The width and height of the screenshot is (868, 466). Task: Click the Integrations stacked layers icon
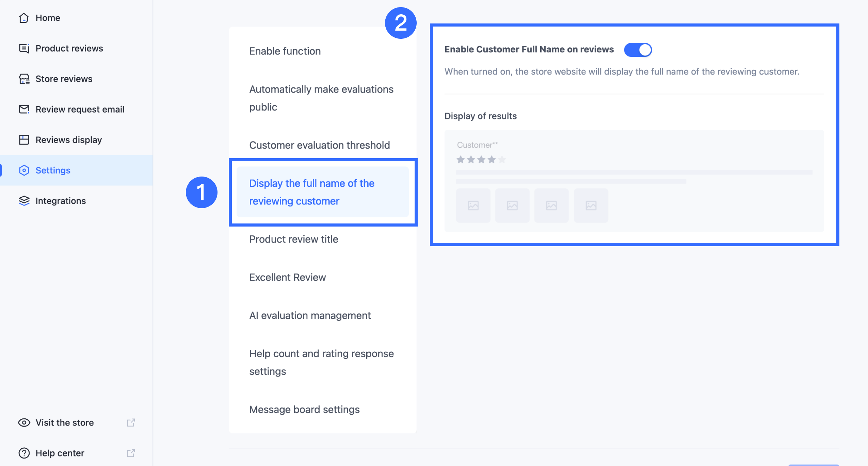click(x=24, y=201)
